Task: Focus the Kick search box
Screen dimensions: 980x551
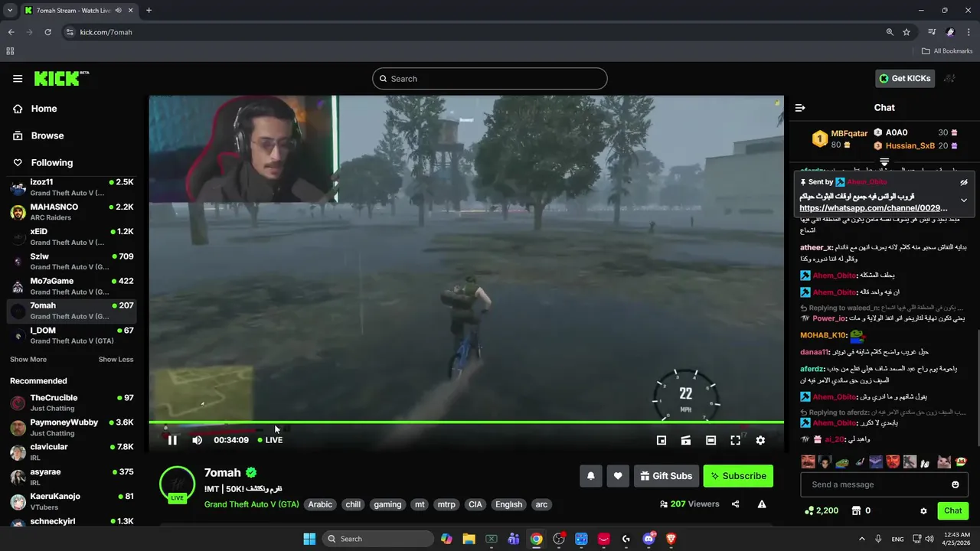Action: pyautogui.click(x=490, y=79)
